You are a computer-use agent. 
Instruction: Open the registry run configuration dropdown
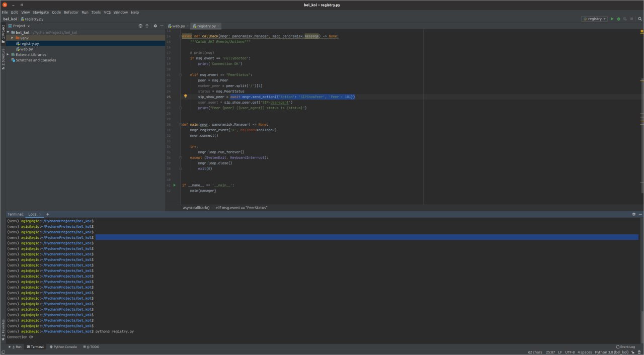[x=594, y=19]
